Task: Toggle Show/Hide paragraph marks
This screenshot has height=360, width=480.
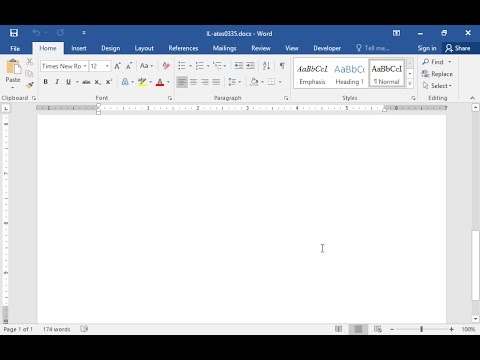Action: click(282, 66)
